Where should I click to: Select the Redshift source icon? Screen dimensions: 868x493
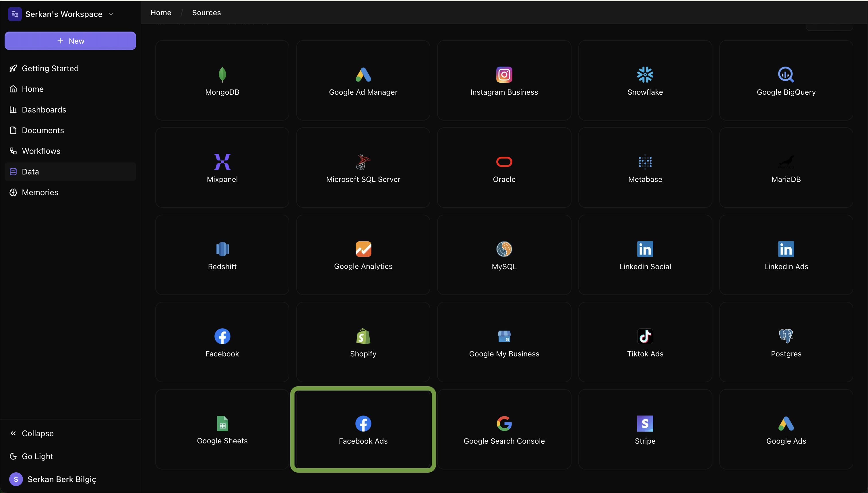coord(222,249)
